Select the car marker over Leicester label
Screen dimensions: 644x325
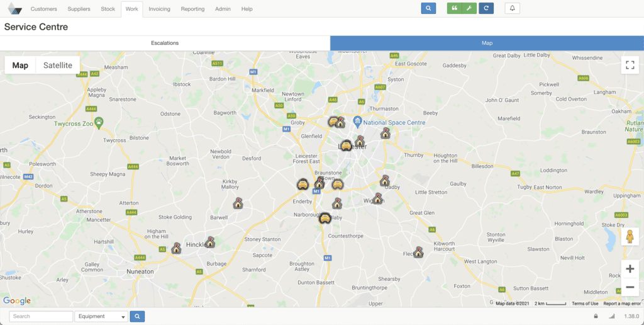pyautogui.click(x=347, y=145)
